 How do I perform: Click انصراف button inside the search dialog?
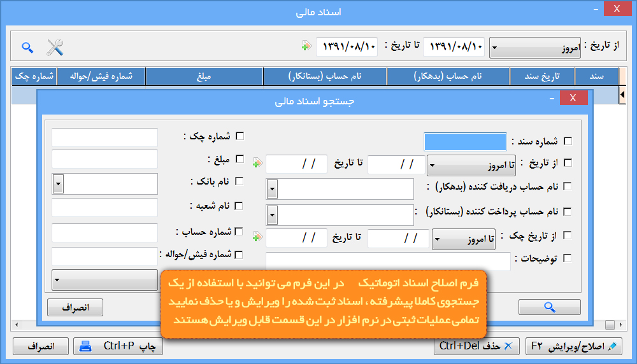point(75,307)
